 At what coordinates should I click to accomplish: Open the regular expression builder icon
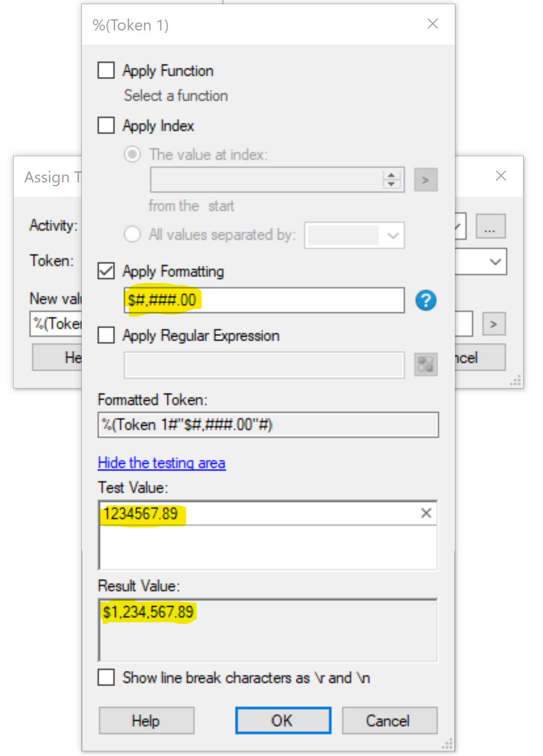(425, 364)
